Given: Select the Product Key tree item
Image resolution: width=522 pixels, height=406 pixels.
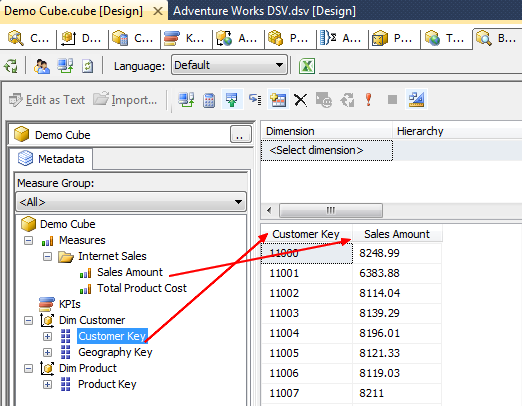Looking at the screenshot, I should pyautogui.click(x=107, y=384).
